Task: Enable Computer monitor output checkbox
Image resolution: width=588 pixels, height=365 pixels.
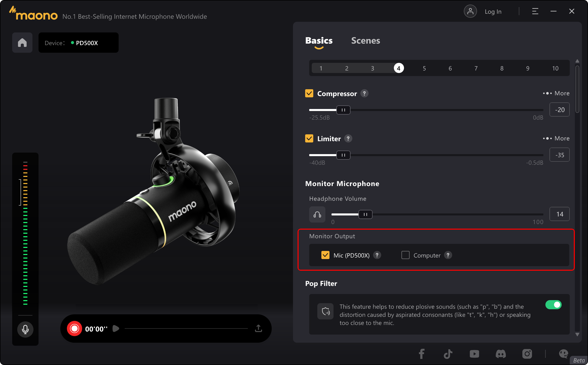Action: pos(405,255)
